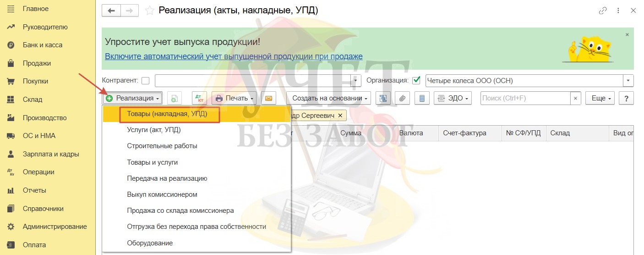Viewport: 644px width, 255px height.
Task: Select Услуги (акт, УПД) menu item
Action: click(x=154, y=130)
